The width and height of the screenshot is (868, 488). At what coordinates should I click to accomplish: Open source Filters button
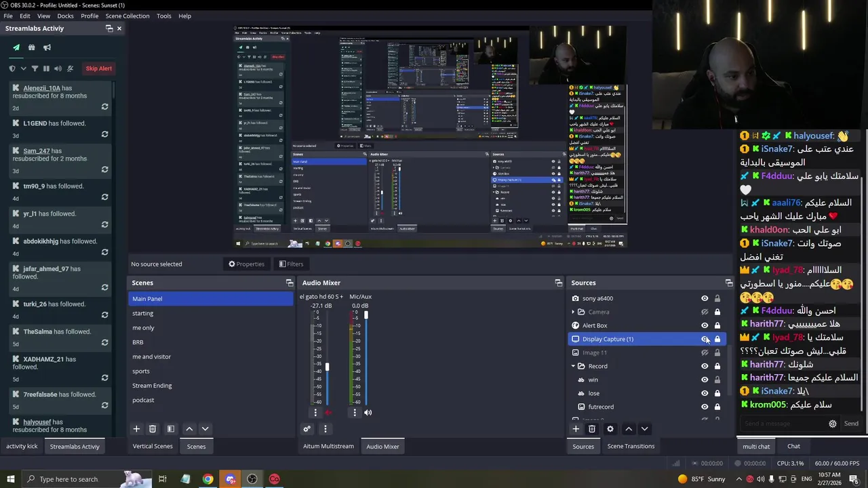tap(291, 264)
